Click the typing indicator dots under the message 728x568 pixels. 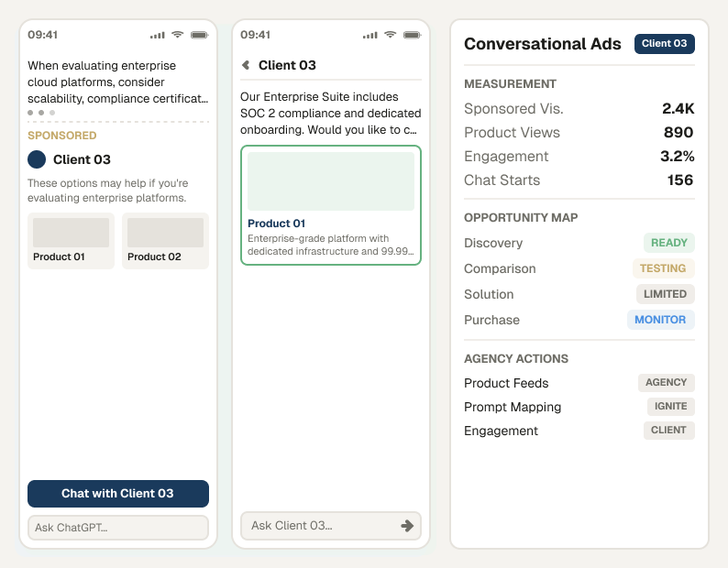[x=41, y=113]
